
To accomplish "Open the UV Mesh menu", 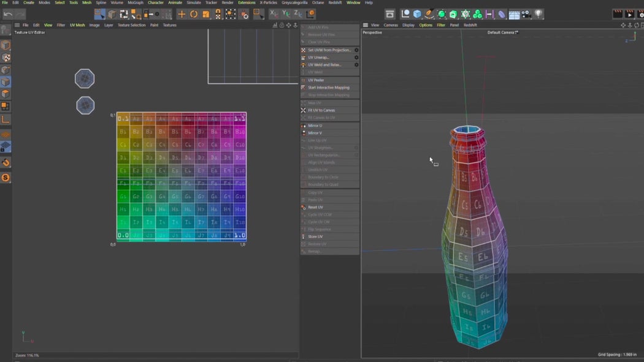I will 77,25.
